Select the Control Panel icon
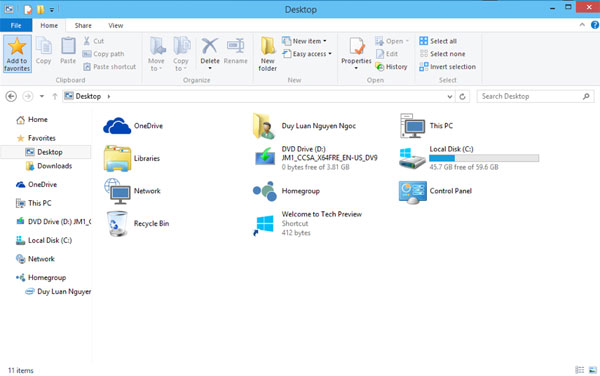Image resolution: width=600 pixels, height=376 pixels. click(413, 192)
